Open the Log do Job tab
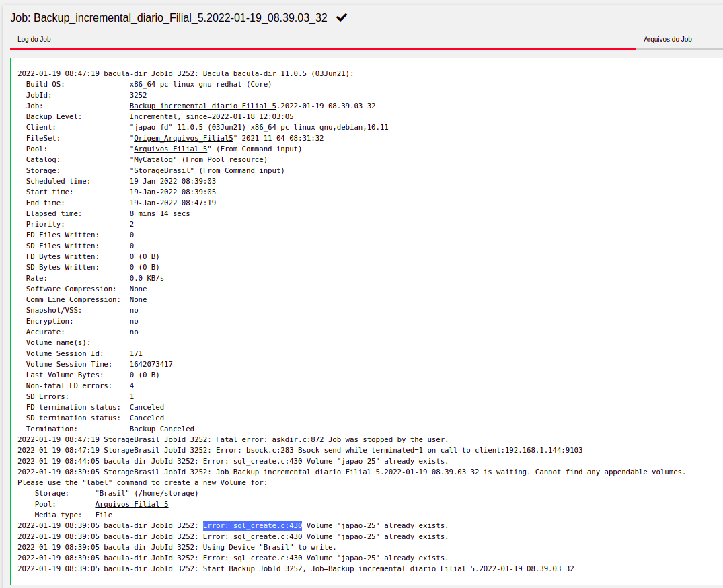Image resolution: width=723 pixels, height=588 pixels. click(34, 39)
